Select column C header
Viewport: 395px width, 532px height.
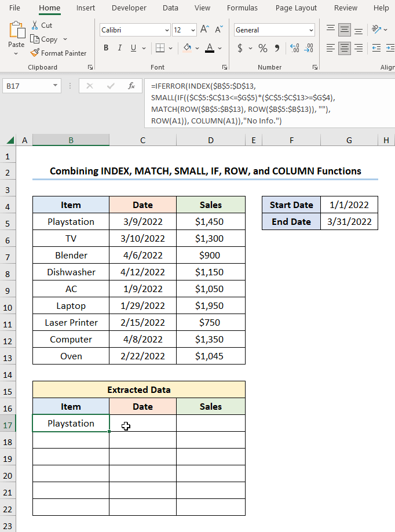[142, 140]
